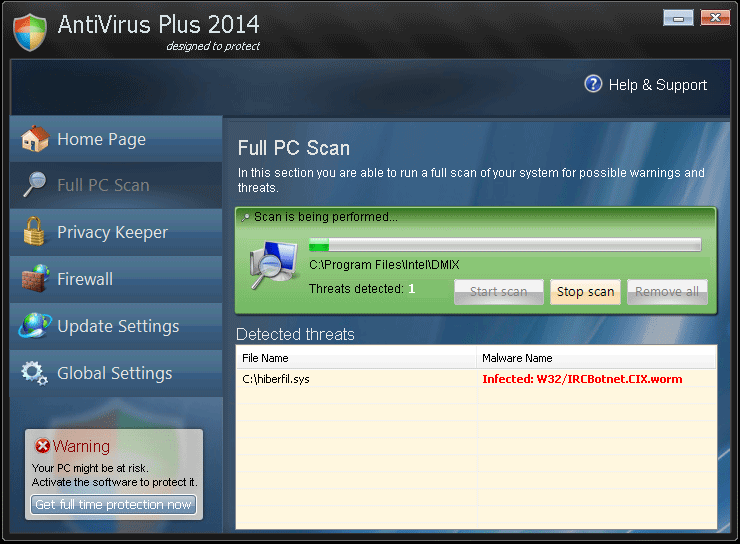
Task: Open the Home Page section
Action: [101, 139]
